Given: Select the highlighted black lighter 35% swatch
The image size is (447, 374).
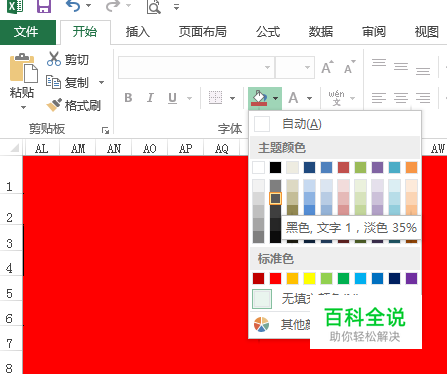Looking at the screenshot, I should point(275,199).
